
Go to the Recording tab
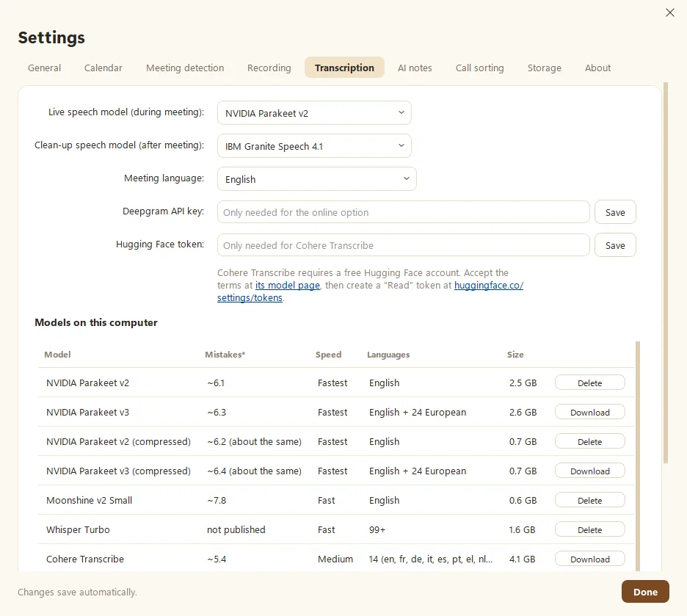tap(269, 68)
